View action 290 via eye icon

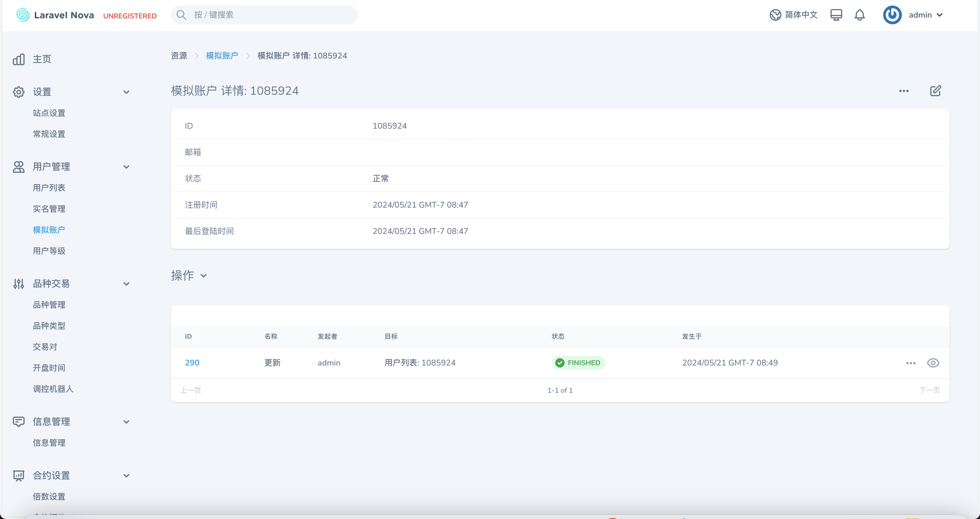(933, 363)
